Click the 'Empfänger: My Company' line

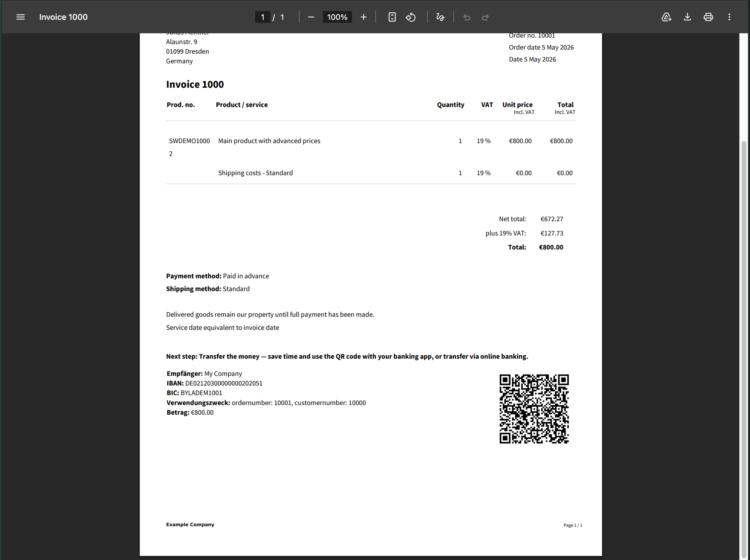pyautogui.click(x=204, y=374)
